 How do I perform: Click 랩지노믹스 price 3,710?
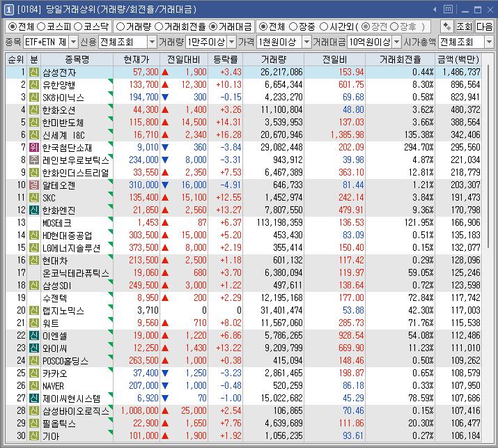click(x=148, y=311)
